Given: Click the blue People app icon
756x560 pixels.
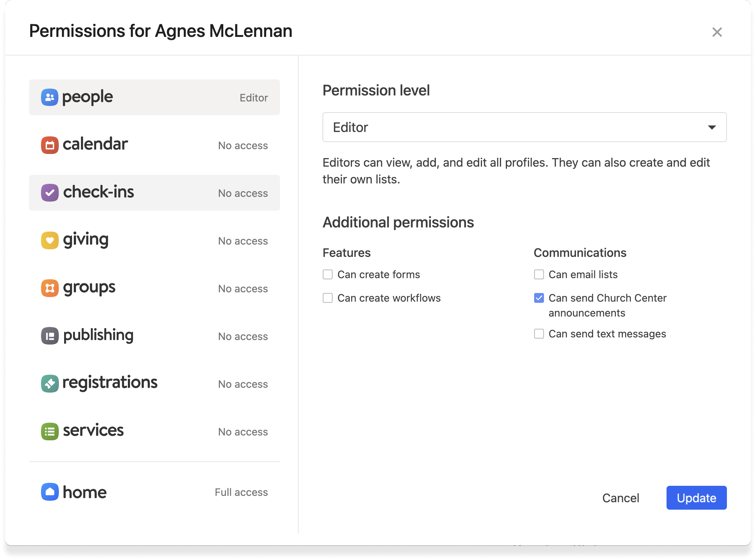Looking at the screenshot, I should coord(50,97).
